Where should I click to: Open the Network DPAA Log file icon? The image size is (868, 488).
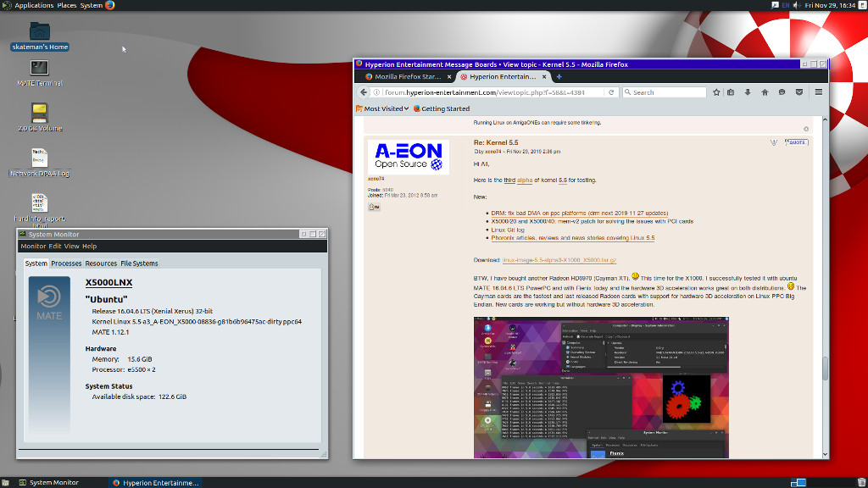[39, 162]
